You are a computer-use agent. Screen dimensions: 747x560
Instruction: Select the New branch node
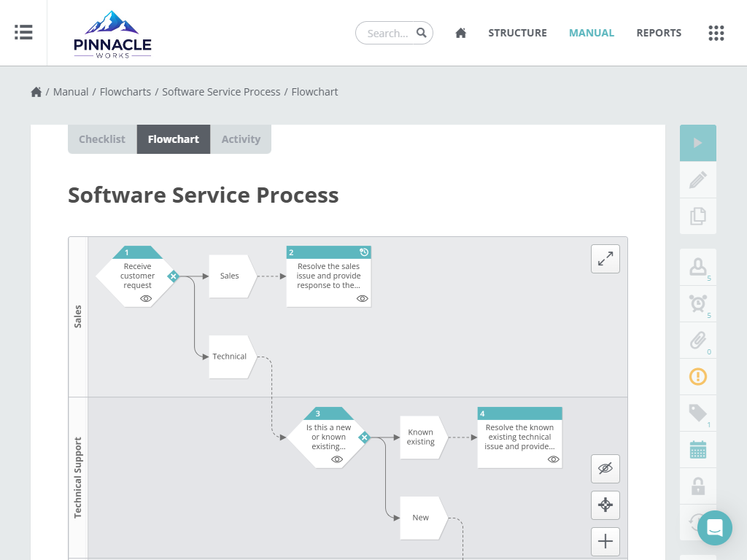coord(424,518)
